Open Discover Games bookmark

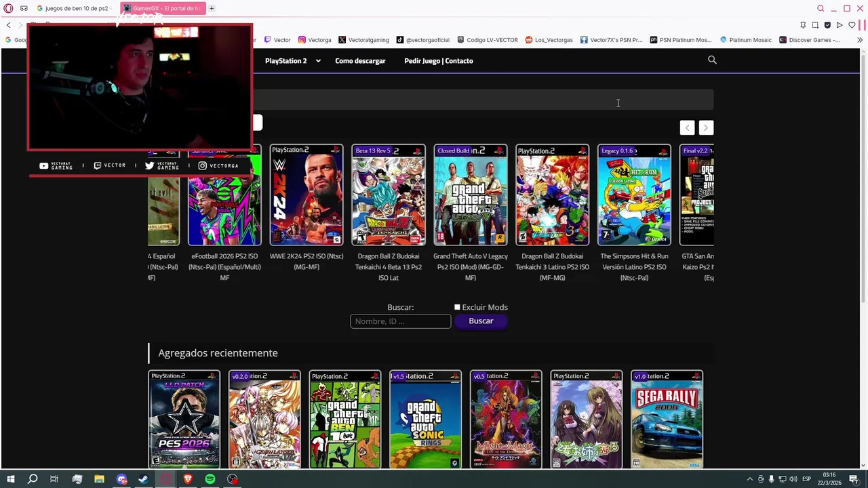pos(809,40)
